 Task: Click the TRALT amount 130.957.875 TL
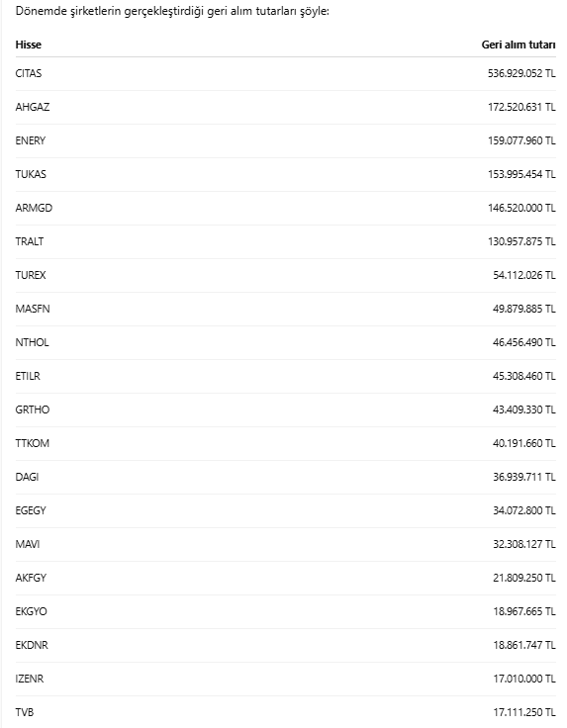[521, 241]
